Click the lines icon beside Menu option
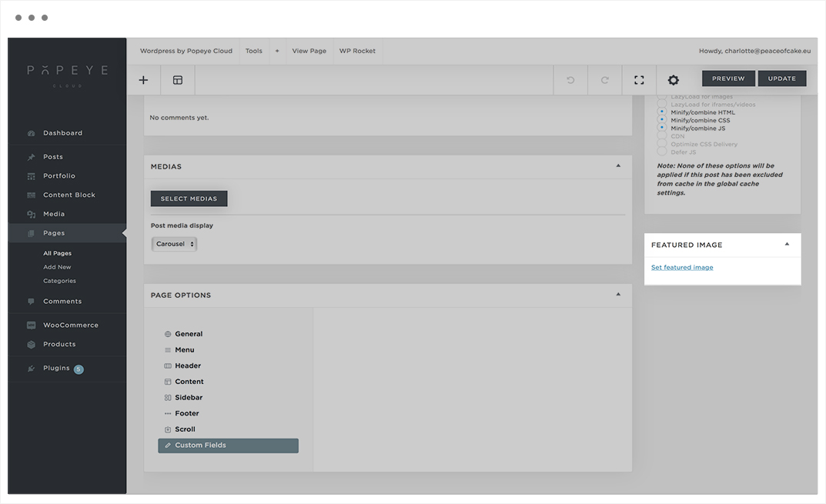826x504 pixels. pos(168,349)
